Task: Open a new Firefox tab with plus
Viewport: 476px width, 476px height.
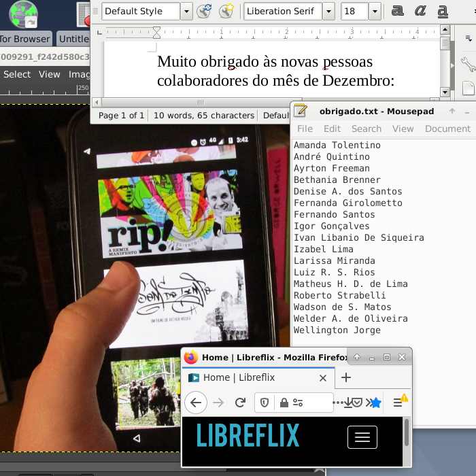Action: pos(346,377)
